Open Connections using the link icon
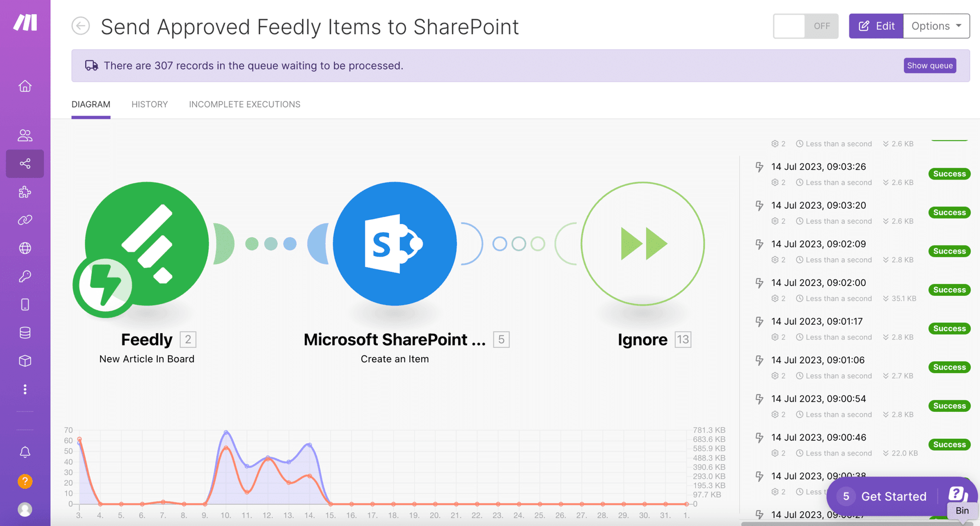 [x=24, y=220]
